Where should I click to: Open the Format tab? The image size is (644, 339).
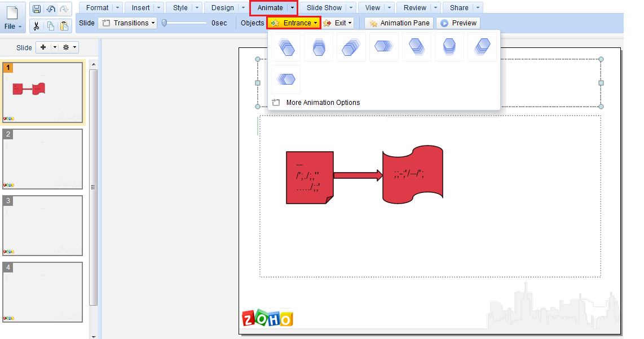coord(98,8)
